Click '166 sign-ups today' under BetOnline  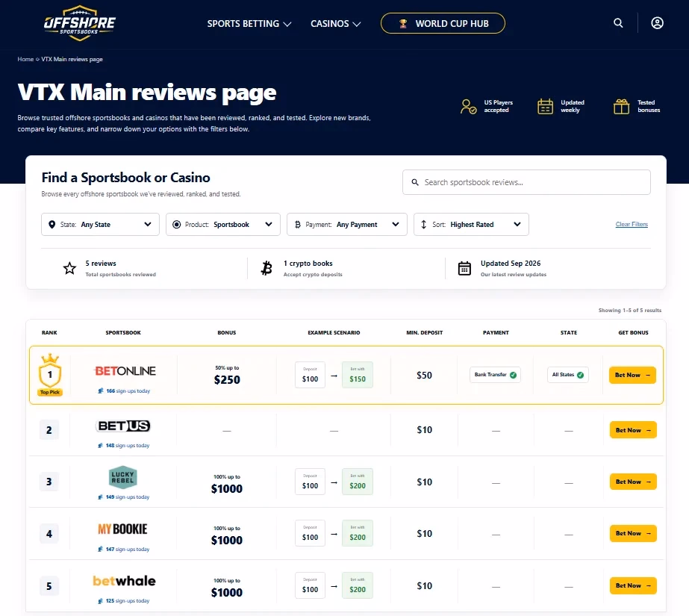tap(124, 391)
